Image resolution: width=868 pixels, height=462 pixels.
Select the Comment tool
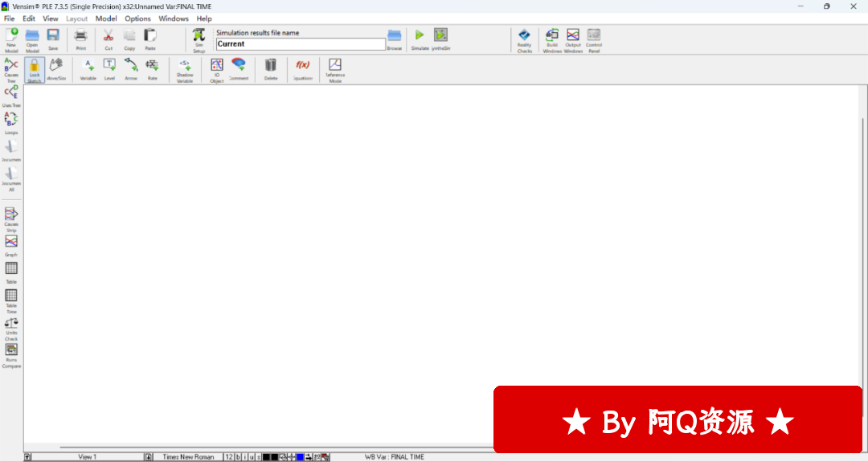239,70
